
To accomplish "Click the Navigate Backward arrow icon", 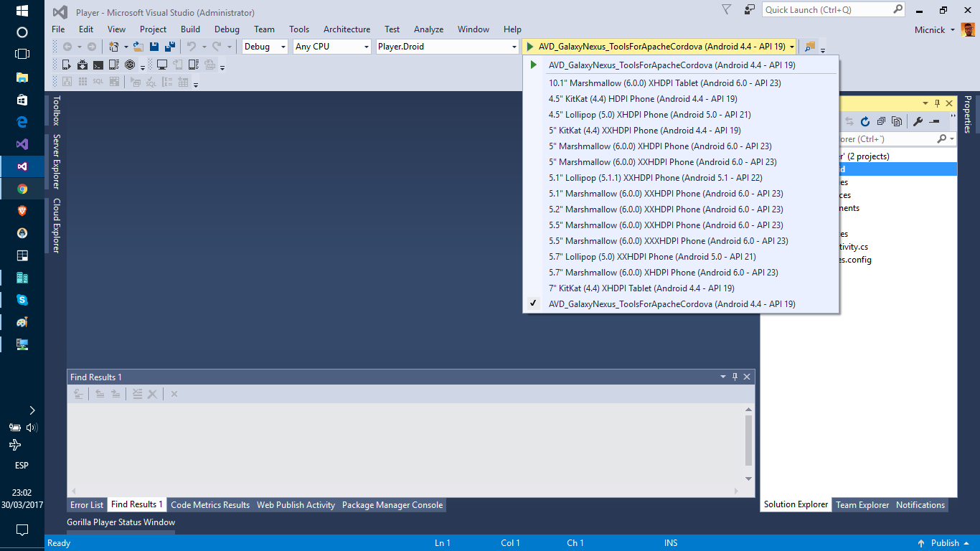I will 67,47.
